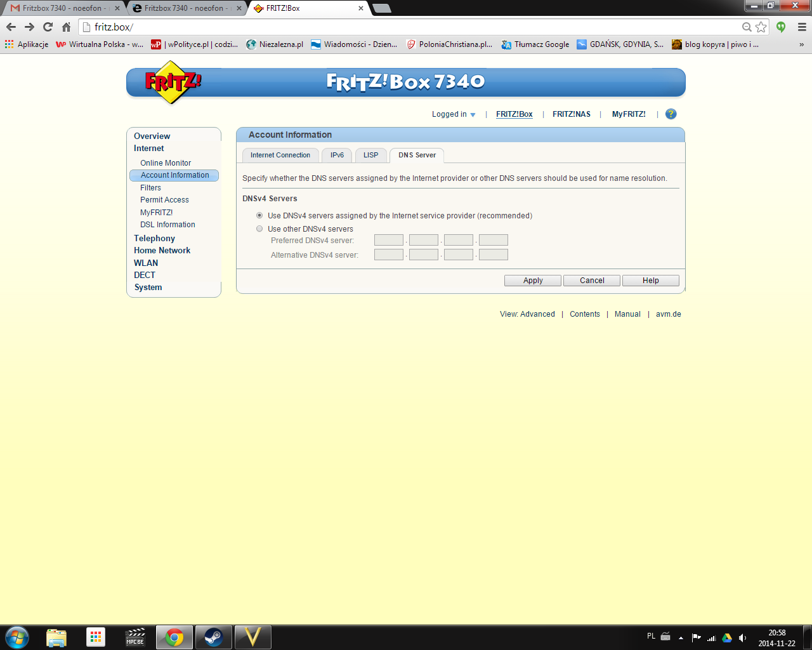
Task: Open DSL Information in the sidebar
Action: [167, 225]
